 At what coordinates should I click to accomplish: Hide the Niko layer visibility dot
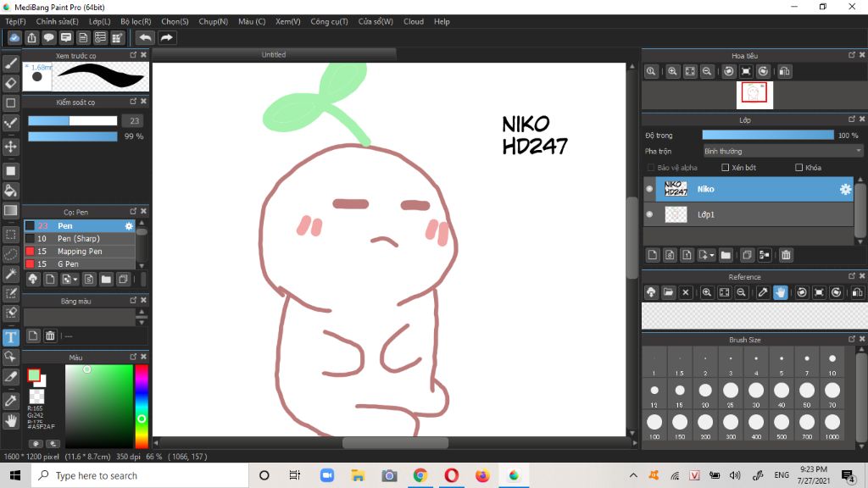(x=649, y=189)
